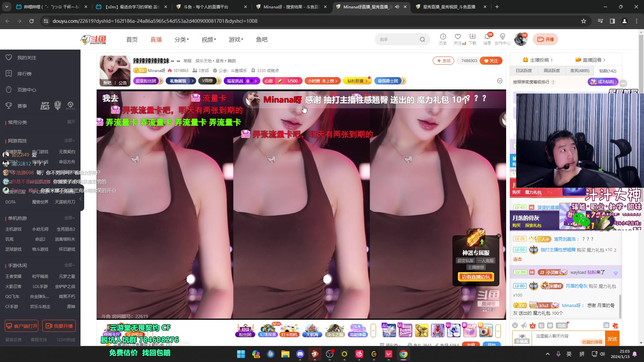
Task: Click the search magnifier icon
Action: coord(422,40)
